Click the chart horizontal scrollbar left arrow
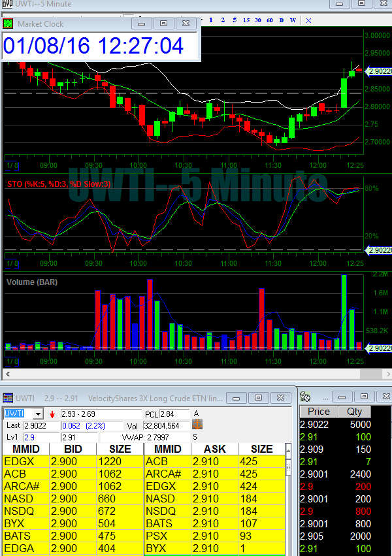The image size is (392, 556). (8, 374)
